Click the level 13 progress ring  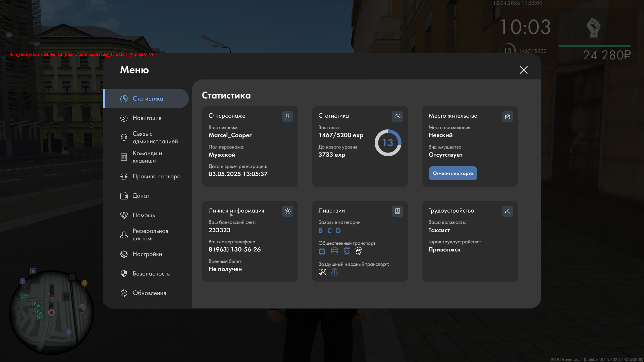point(388,143)
